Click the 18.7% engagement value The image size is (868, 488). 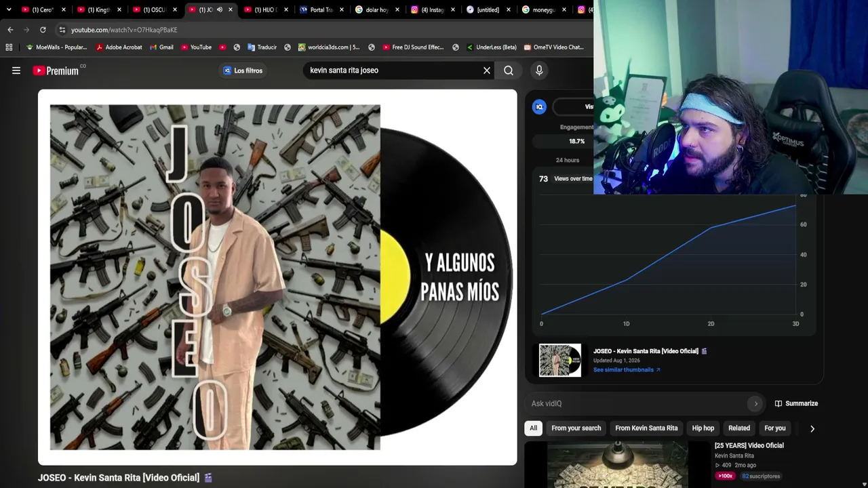576,142
